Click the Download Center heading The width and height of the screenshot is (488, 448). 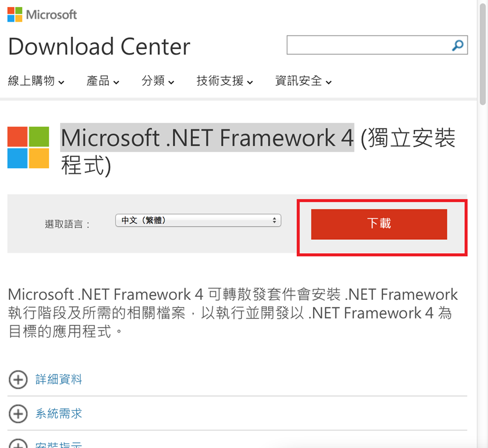pyautogui.click(x=99, y=47)
